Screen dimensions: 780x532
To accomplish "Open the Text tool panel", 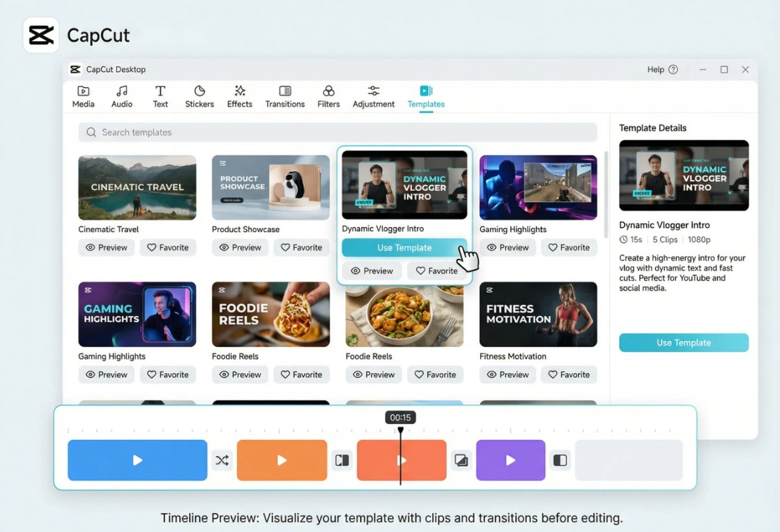I will pos(160,96).
